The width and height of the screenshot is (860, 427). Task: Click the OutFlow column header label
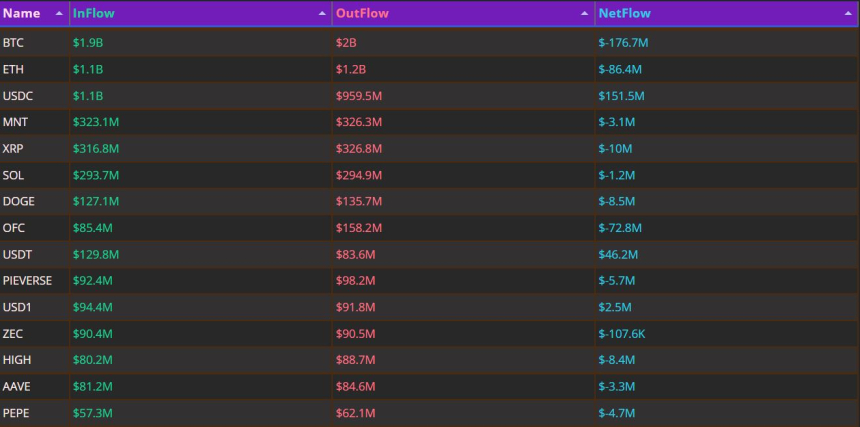[362, 14]
